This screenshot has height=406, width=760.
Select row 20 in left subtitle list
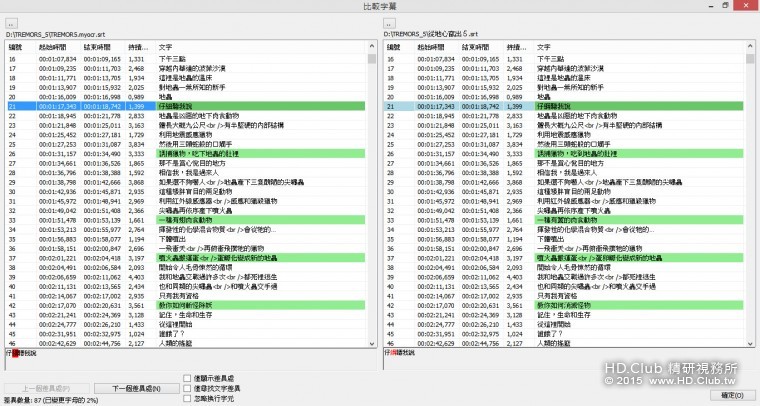point(186,97)
